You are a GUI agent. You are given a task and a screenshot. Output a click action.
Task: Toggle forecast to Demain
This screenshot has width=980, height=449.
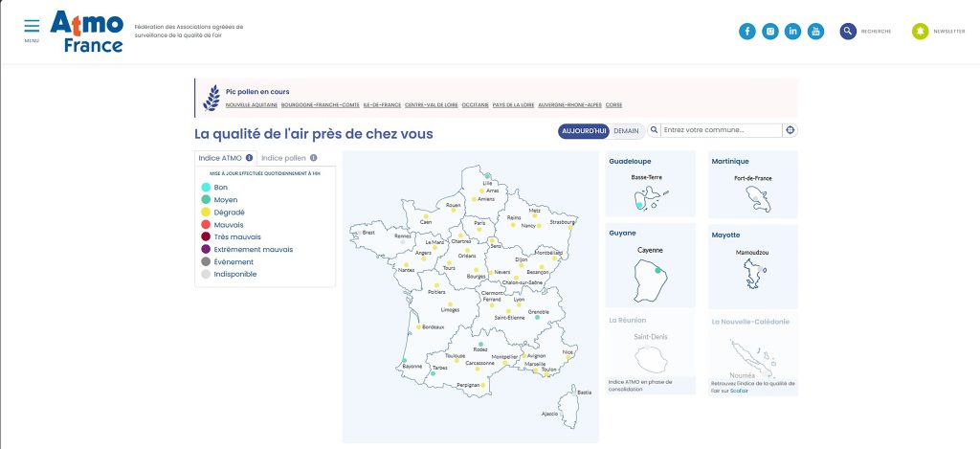click(x=626, y=130)
